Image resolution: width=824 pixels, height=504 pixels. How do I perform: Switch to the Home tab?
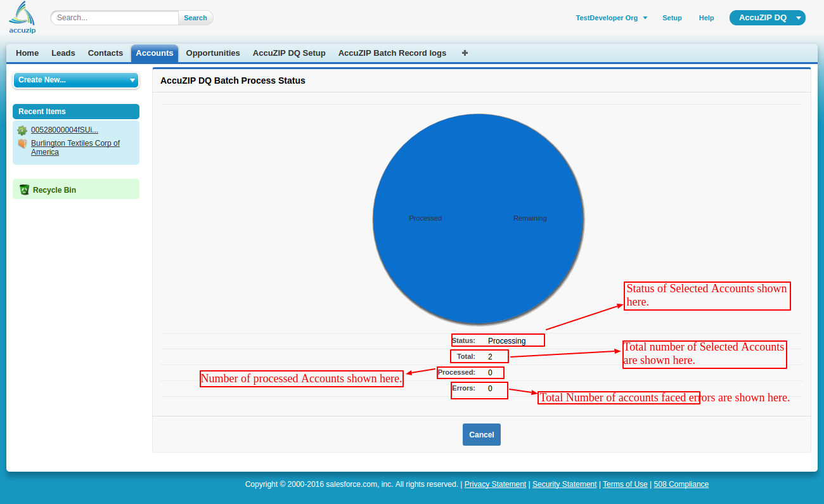click(x=27, y=53)
